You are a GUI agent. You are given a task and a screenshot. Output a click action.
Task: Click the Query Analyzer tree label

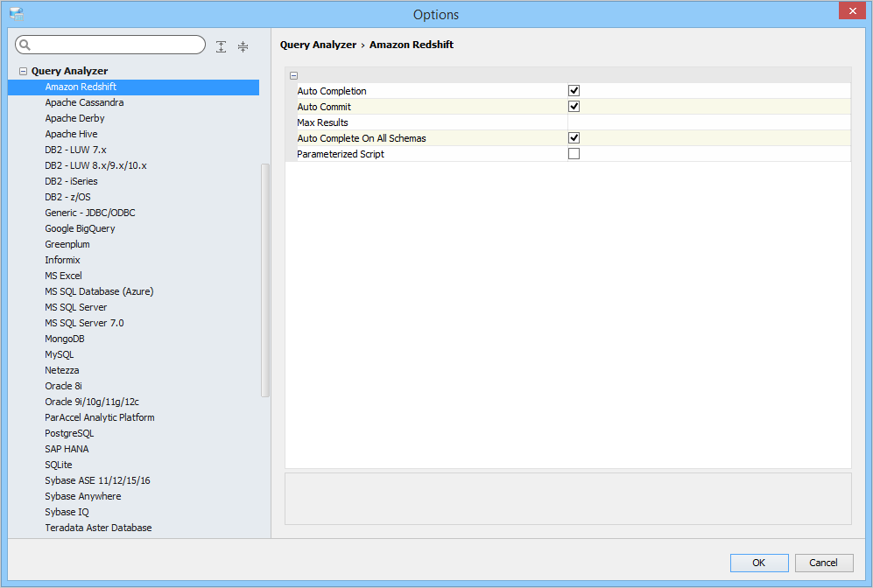[69, 71]
